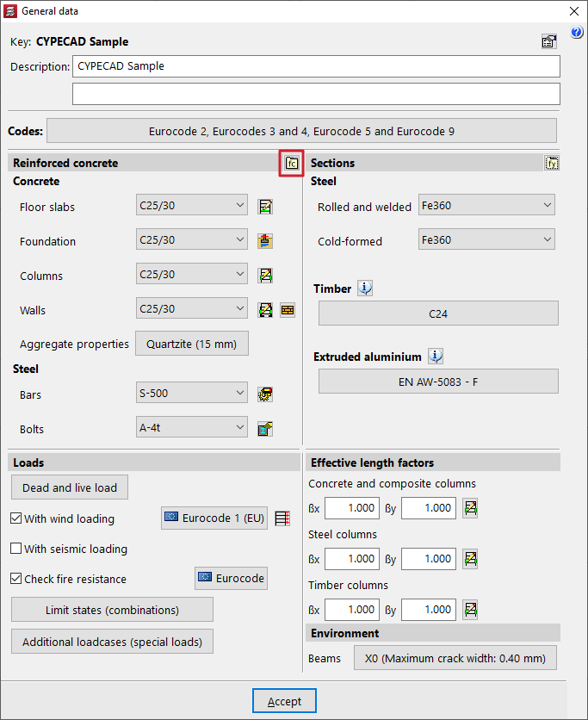This screenshot has width=588, height=720.
Task: Open the Floor slabs concrete dropdown
Action: (x=192, y=205)
